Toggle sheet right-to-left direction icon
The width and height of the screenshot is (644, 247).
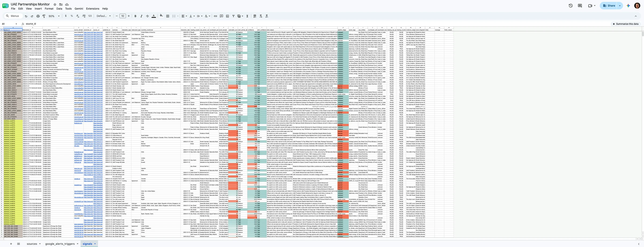pyautogui.click(x=255, y=16)
